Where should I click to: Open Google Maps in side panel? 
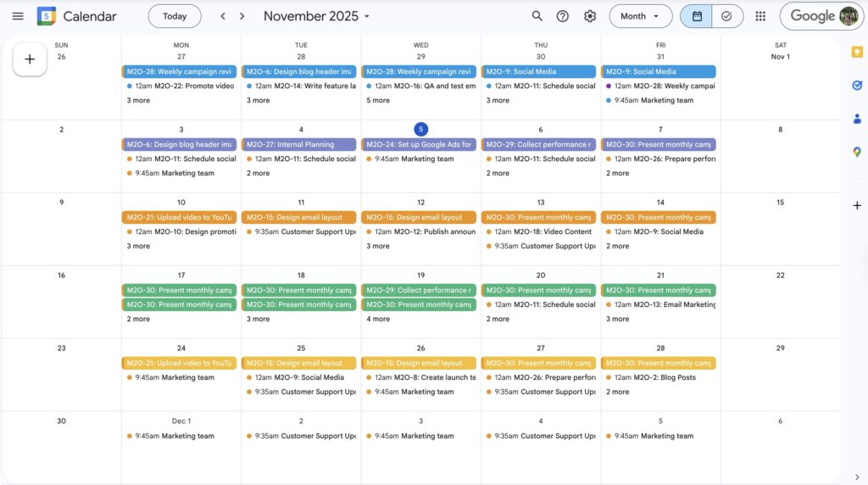(x=857, y=152)
